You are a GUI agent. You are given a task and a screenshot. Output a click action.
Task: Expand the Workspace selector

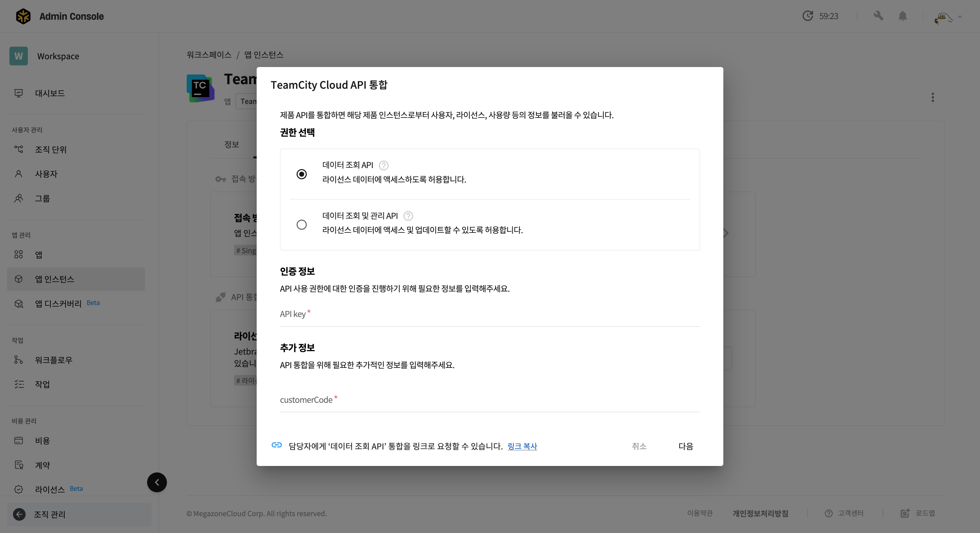tap(58, 56)
